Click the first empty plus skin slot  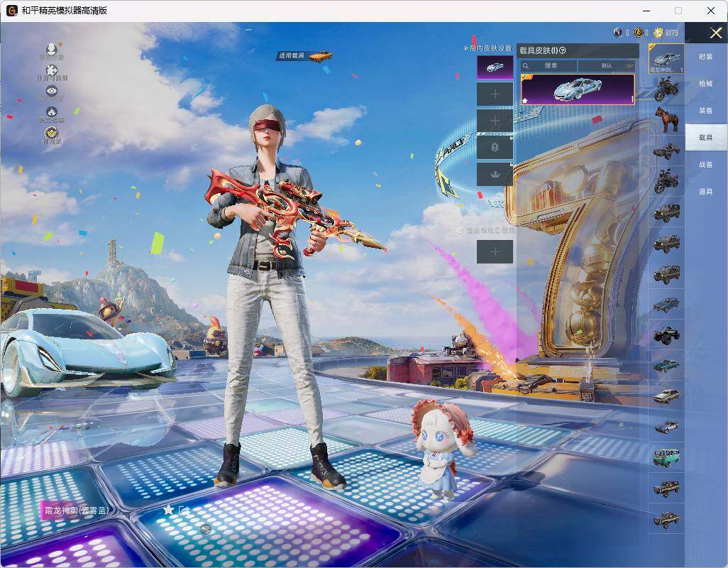495,94
